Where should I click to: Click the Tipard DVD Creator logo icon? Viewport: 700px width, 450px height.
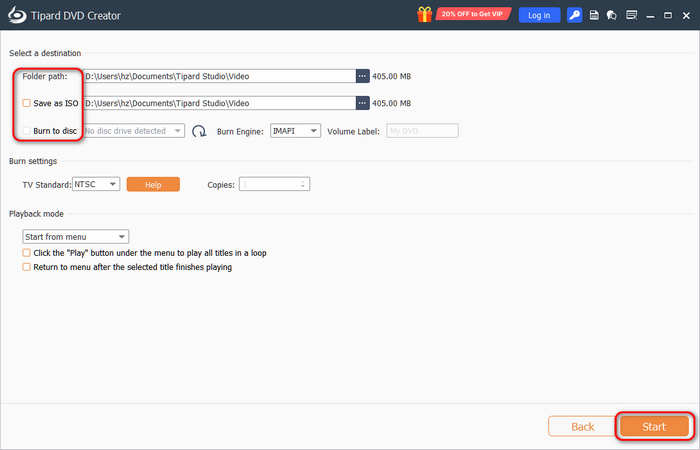17,15
